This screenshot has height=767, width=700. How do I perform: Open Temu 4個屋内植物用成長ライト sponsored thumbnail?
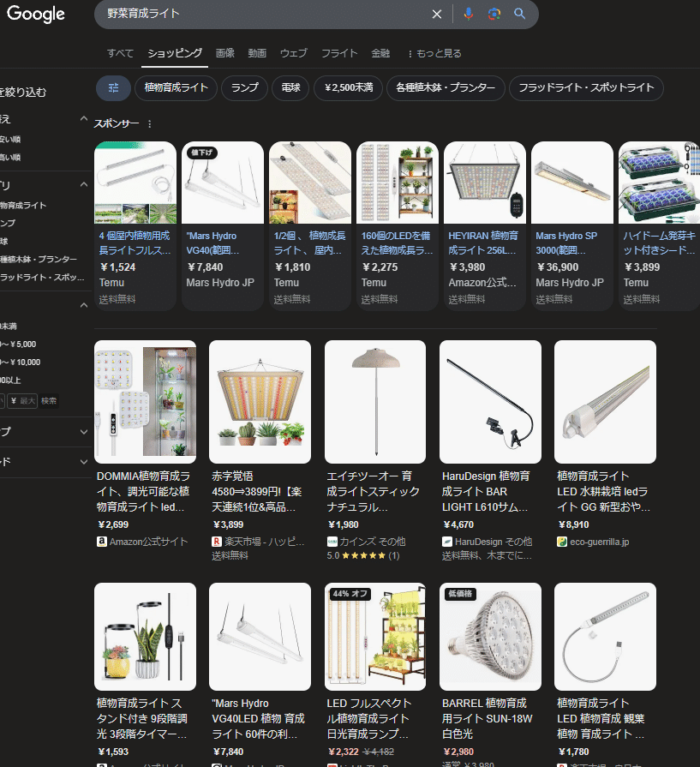[x=135, y=183]
